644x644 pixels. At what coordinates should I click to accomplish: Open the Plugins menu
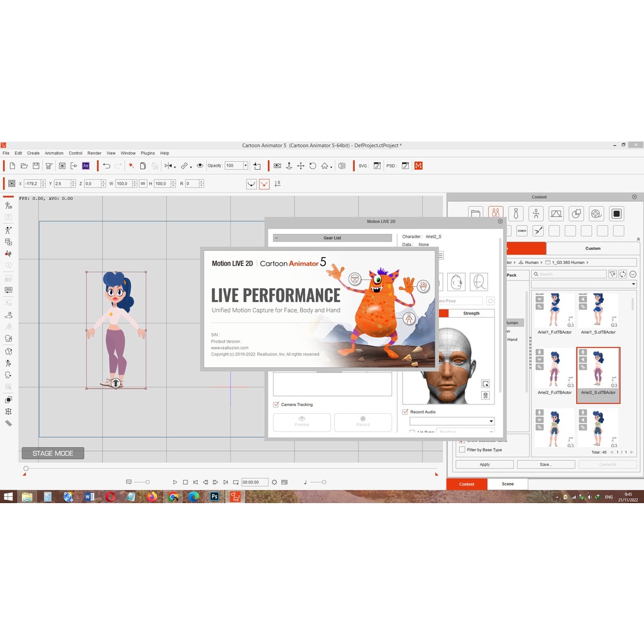[148, 153]
